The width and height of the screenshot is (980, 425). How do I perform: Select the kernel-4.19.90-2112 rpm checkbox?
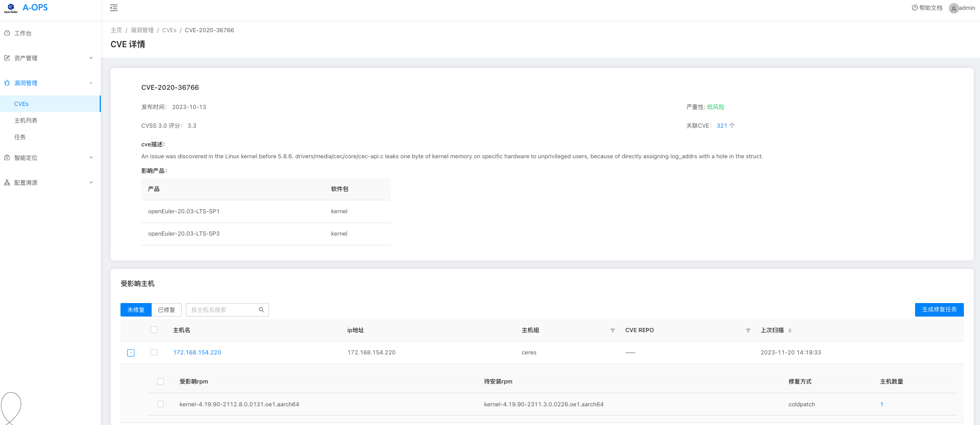[x=160, y=404]
